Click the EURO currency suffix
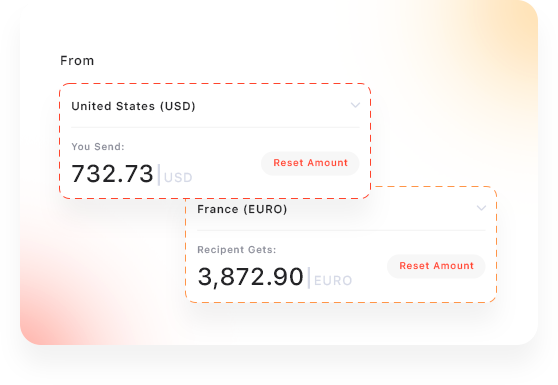The width and height of the screenshot is (558, 385). [x=333, y=281]
